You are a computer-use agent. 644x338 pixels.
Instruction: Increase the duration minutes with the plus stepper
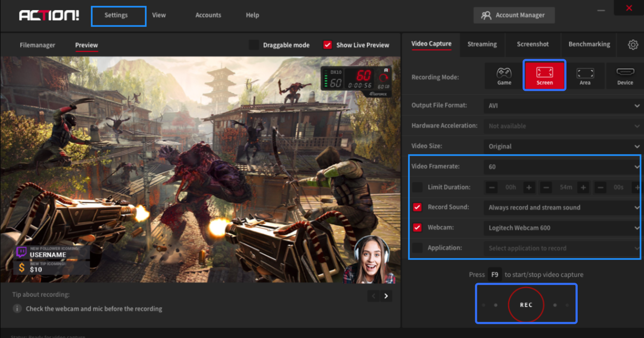click(583, 187)
